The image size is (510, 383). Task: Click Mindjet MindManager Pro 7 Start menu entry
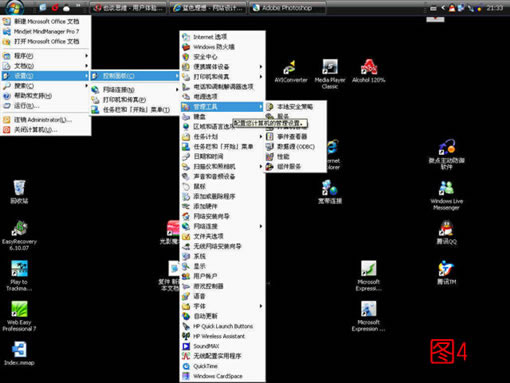click(x=45, y=31)
